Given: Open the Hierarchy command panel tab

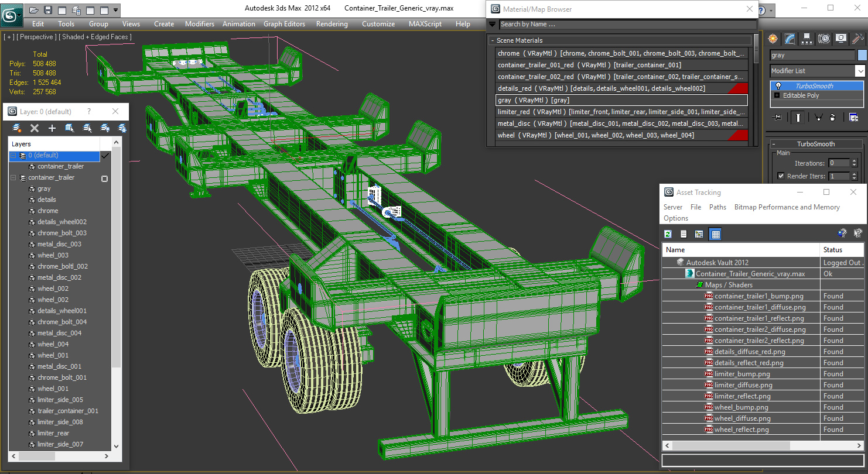Looking at the screenshot, I should point(807,39).
